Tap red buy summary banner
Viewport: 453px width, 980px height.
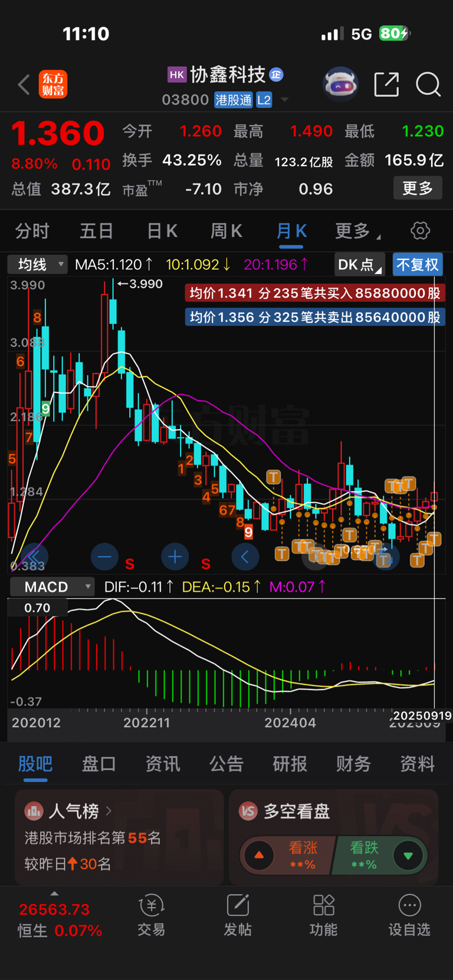click(314, 293)
